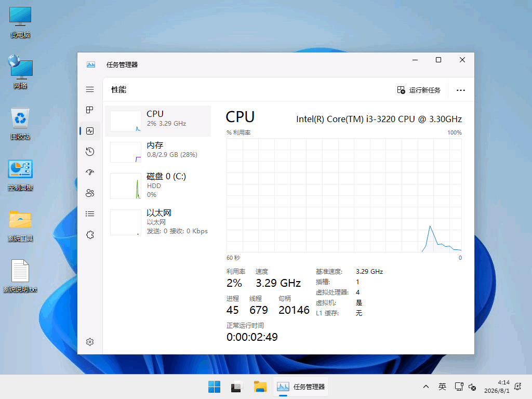Click the 虚拟处理器 value 4
The height and width of the screenshot is (399, 532).
(x=357, y=292)
